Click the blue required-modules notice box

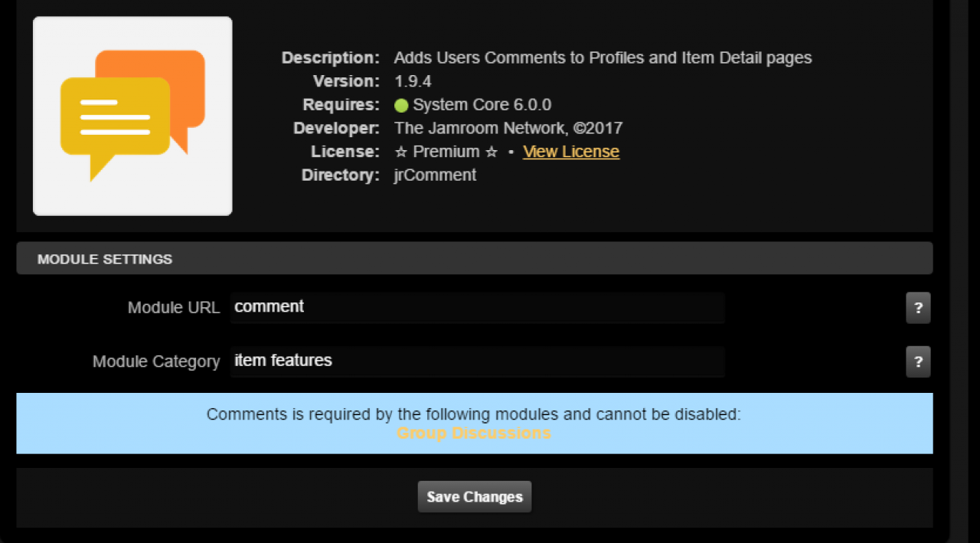coord(475,424)
